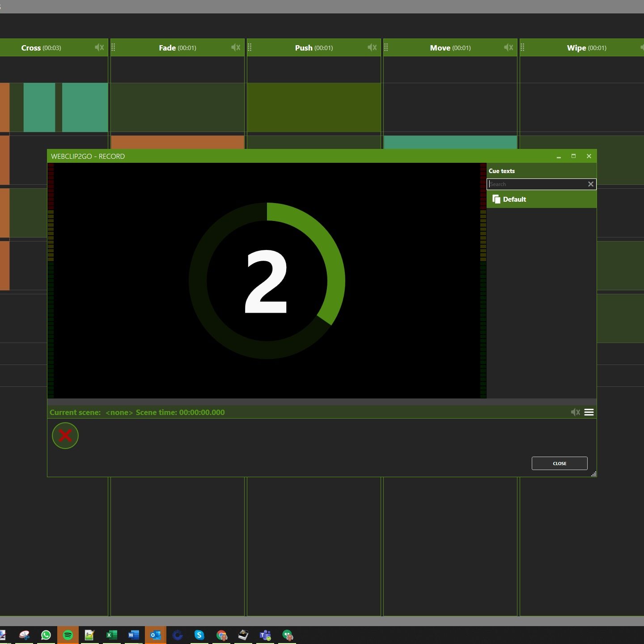Select the Fade (00:01) column header
644x644 pixels.
178,48
